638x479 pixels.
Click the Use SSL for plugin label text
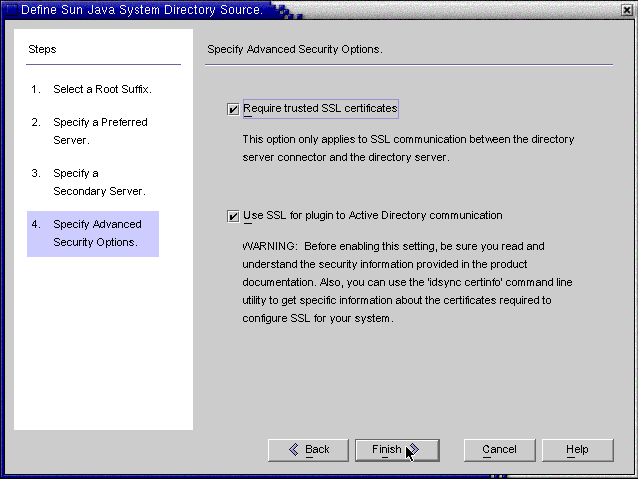tap(373, 215)
